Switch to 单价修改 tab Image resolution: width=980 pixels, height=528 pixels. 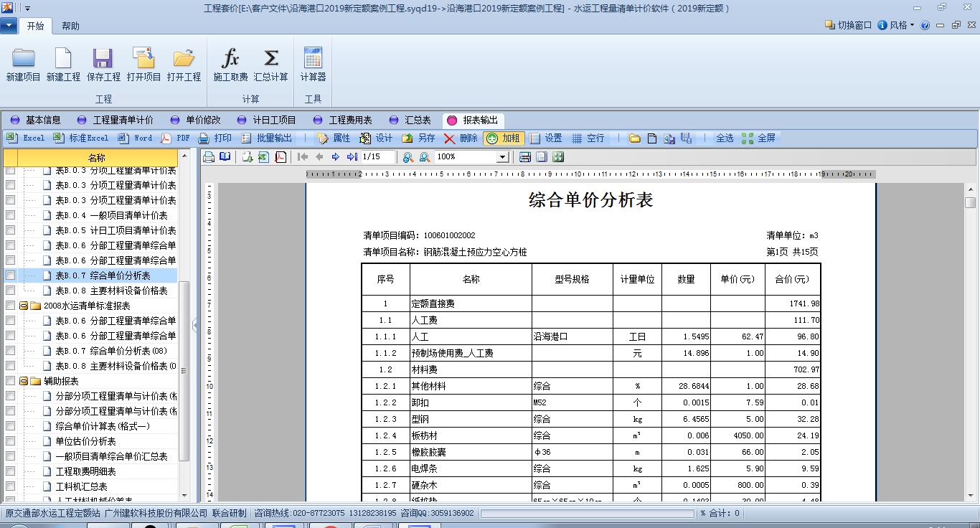pos(196,120)
